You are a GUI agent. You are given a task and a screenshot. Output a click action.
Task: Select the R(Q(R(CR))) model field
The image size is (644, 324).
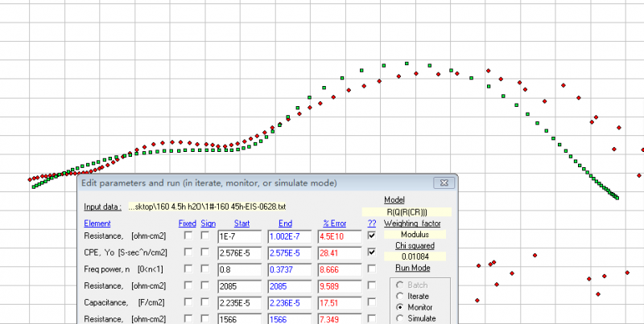click(x=407, y=212)
